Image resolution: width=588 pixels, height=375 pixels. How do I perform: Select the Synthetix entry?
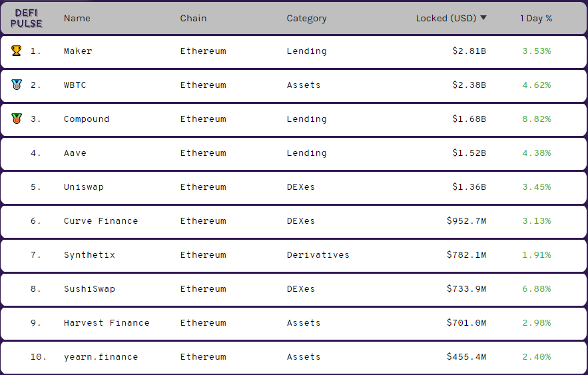click(x=89, y=255)
